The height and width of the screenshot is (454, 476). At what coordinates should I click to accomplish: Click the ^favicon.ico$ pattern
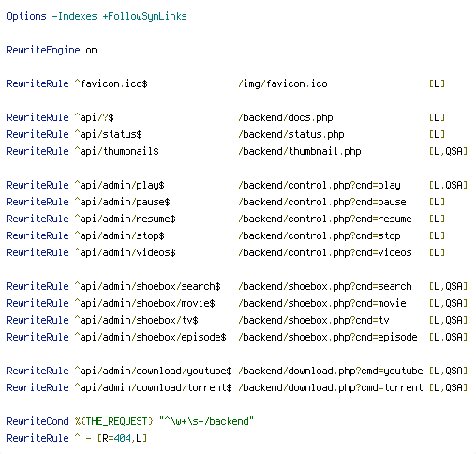click(x=111, y=83)
